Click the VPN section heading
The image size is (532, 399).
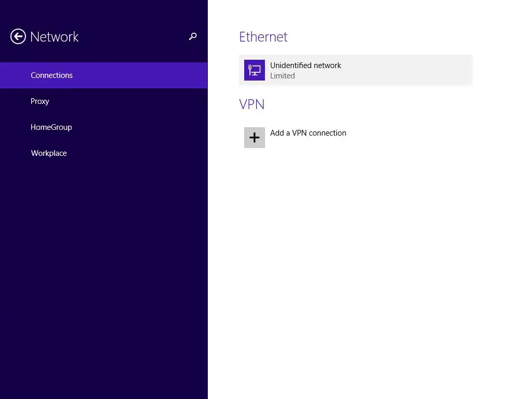click(252, 104)
